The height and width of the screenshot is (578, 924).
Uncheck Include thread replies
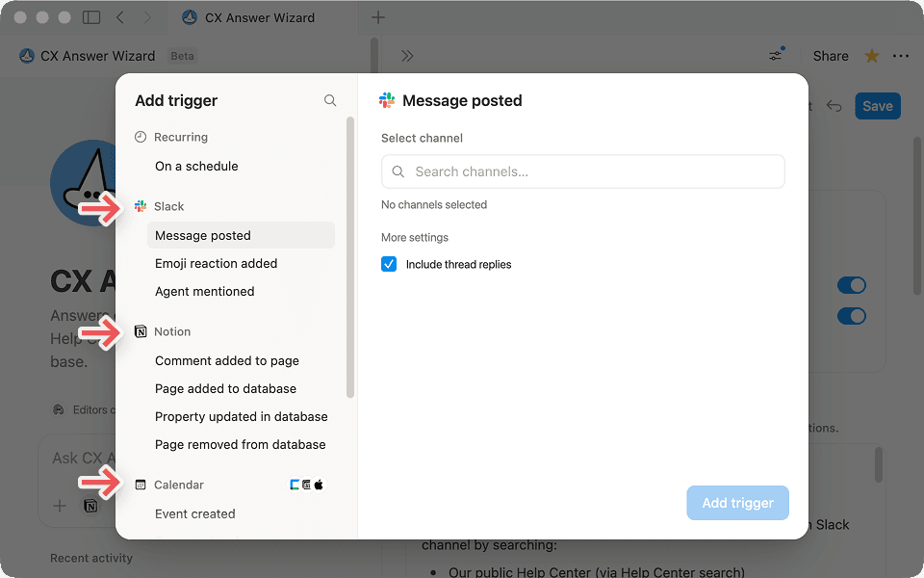click(x=388, y=263)
